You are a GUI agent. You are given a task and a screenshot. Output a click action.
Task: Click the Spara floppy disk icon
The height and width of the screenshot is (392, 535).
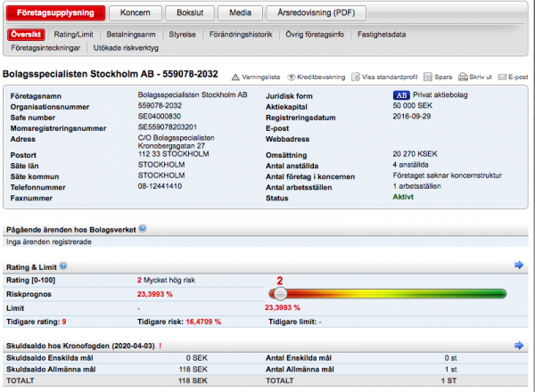coord(428,77)
